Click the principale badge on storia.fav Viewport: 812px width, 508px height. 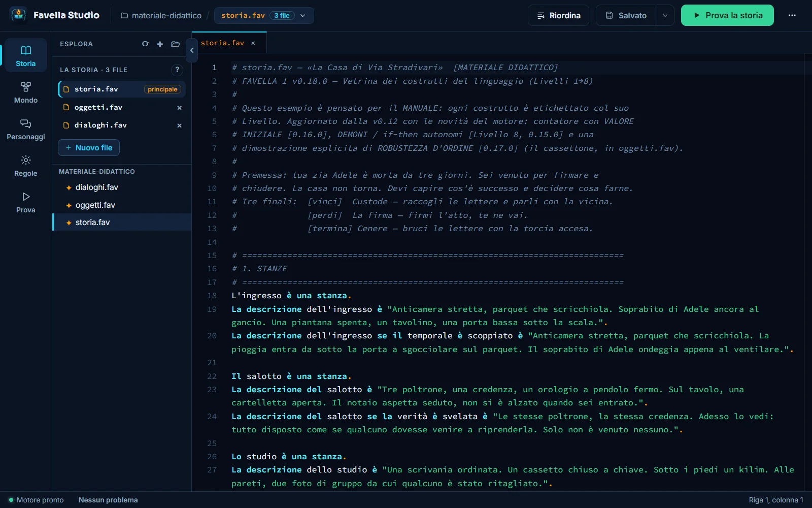point(162,89)
